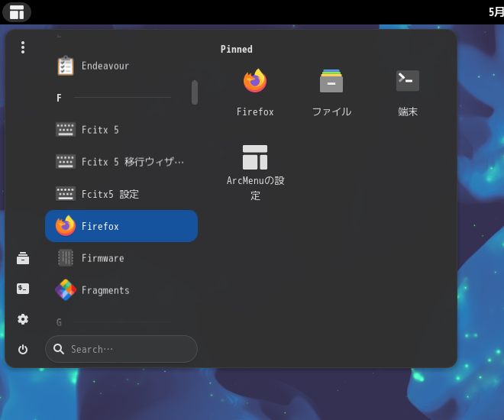
Task: Open file manager shortcut in sidebar
Action: pyautogui.click(x=23, y=258)
